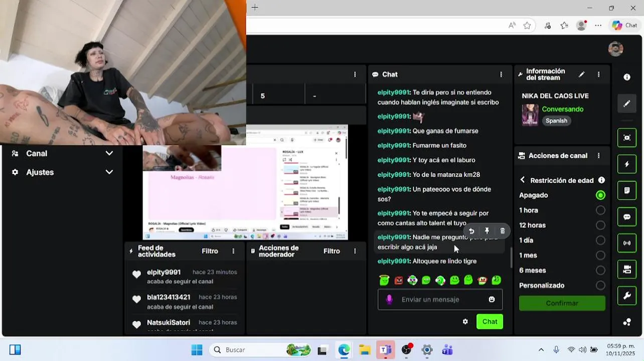
Task: Open Feed de actividades three-dots menu
Action: pos(233,251)
